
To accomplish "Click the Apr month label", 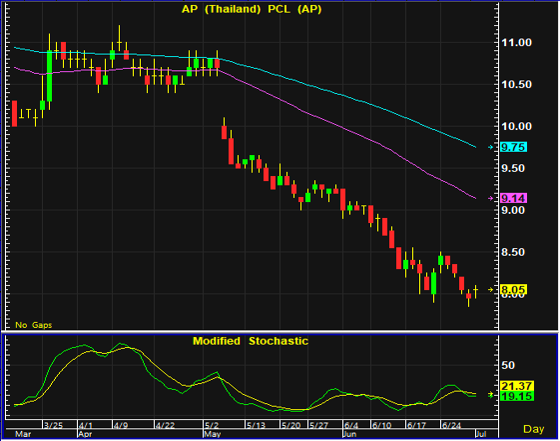I will pos(85,434).
